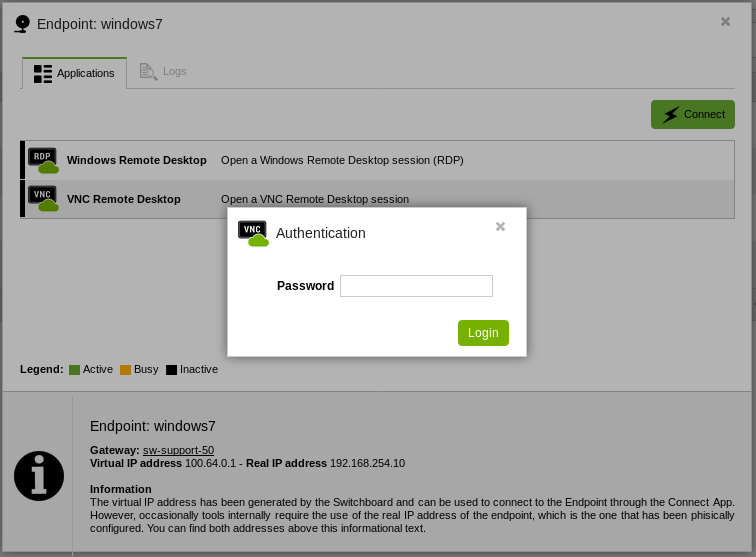The image size is (756, 557).
Task: Focus the Password input field
Action: click(x=416, y=286)
